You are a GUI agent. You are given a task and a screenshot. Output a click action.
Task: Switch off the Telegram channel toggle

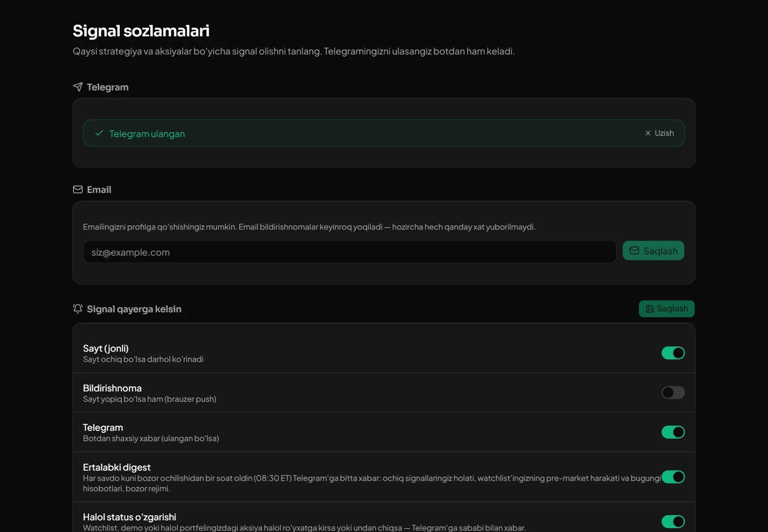673,432
